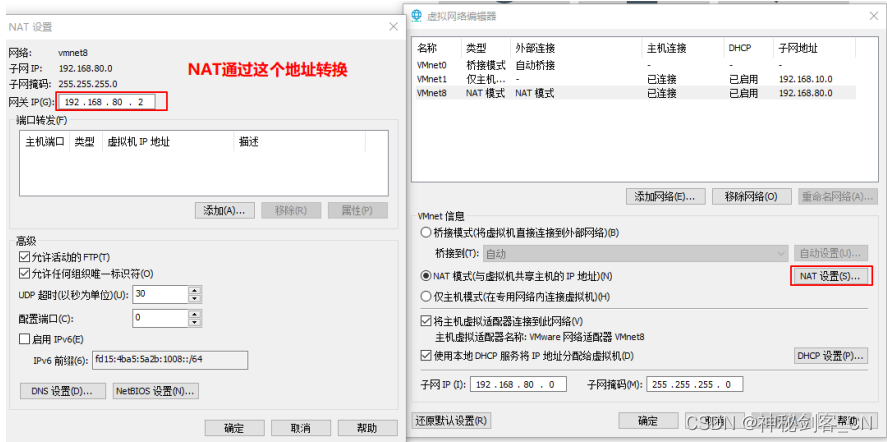Toggle 将主机虚拟适配器连接到此网络 checkbox

[x=426, y=321]
